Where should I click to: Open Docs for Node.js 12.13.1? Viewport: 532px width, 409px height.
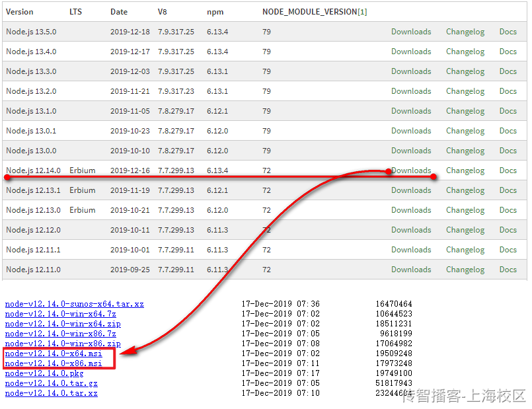(x=508, y=190)
